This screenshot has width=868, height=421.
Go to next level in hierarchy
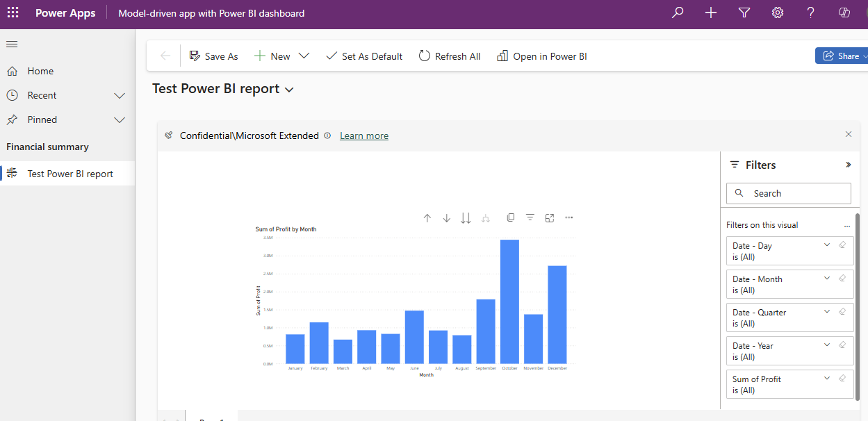coord(466,218)
